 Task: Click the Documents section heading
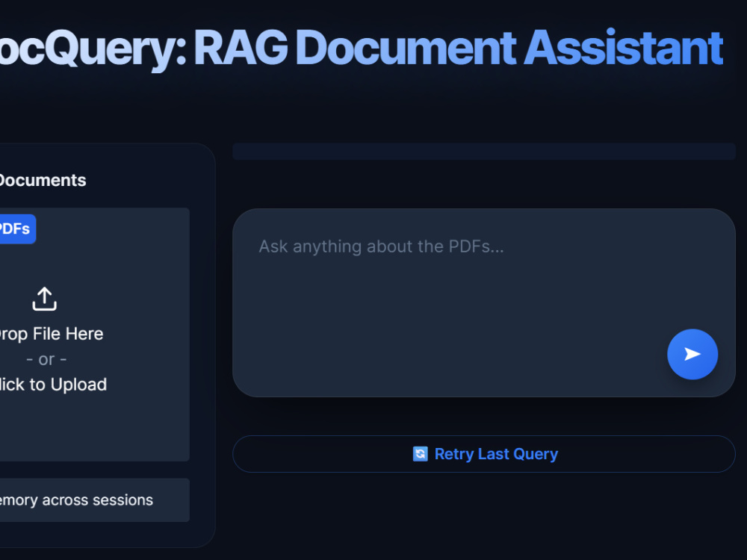coord(43,181)
